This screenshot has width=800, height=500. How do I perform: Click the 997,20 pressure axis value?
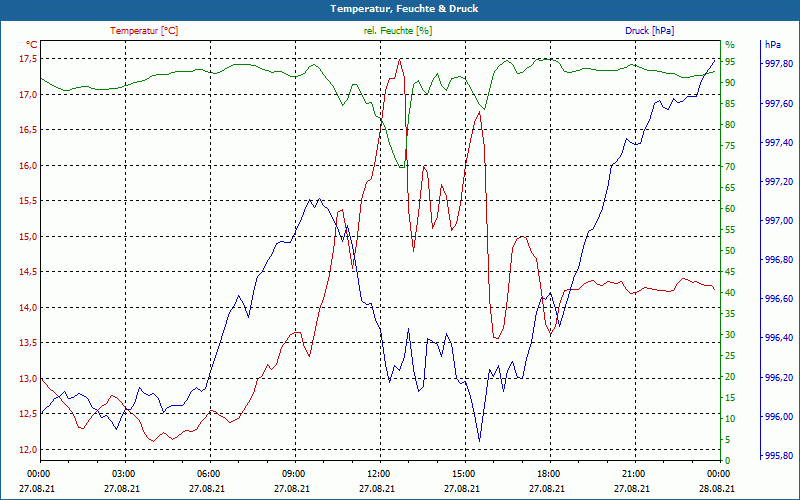779,181
